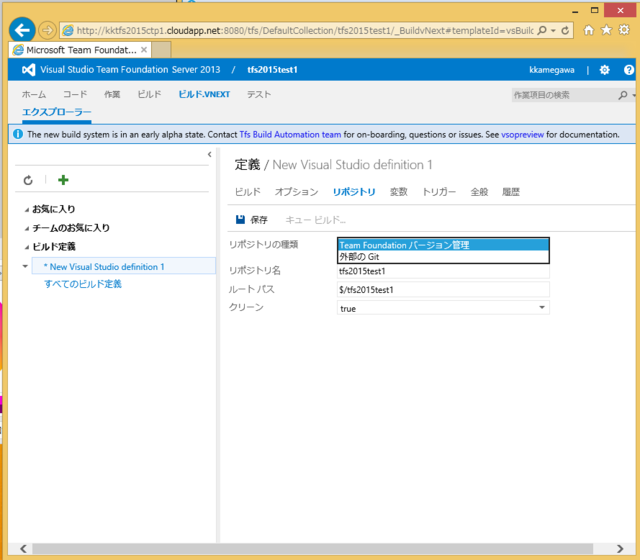Switch to the 履歴 tab

511,192
